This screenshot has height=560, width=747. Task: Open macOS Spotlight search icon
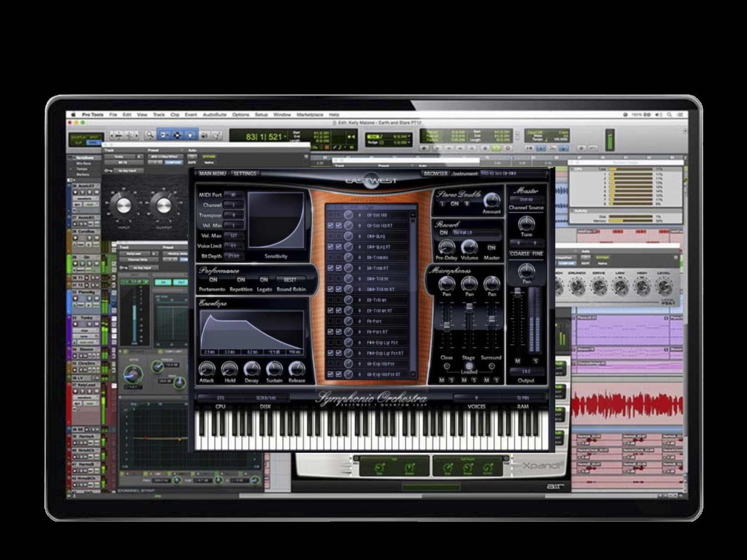pyautogui.click(x=669, y=114)
